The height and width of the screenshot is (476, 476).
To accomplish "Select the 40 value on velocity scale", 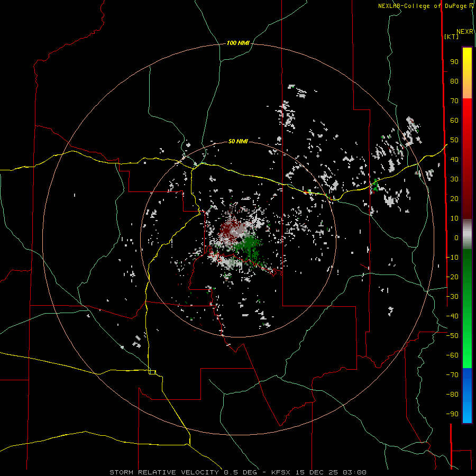I will click(x=454, y=159).
